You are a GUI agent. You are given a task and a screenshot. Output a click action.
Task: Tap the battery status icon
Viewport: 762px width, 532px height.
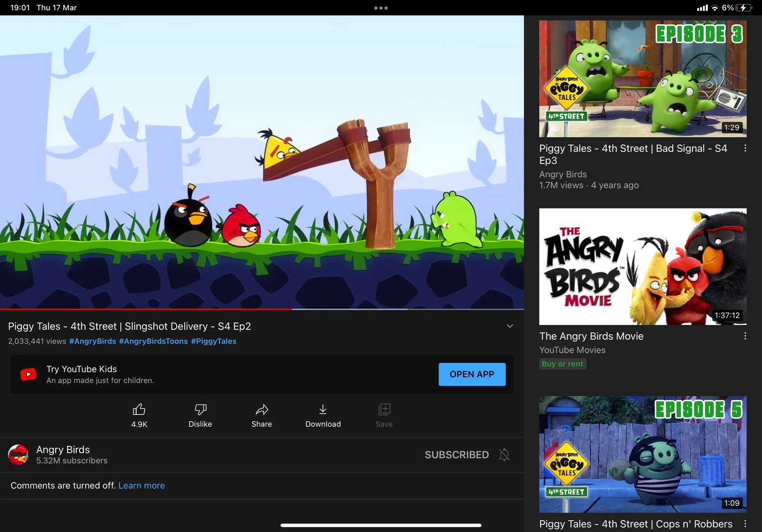click(x=744, y=8)
